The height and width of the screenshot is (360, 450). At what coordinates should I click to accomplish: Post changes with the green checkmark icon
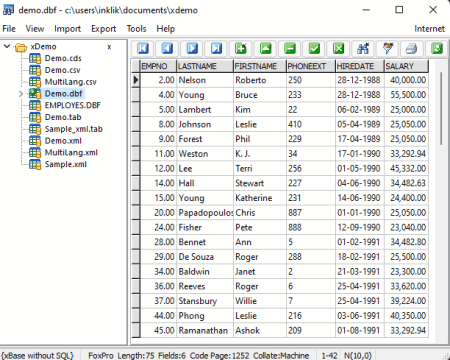pos(314,49)
